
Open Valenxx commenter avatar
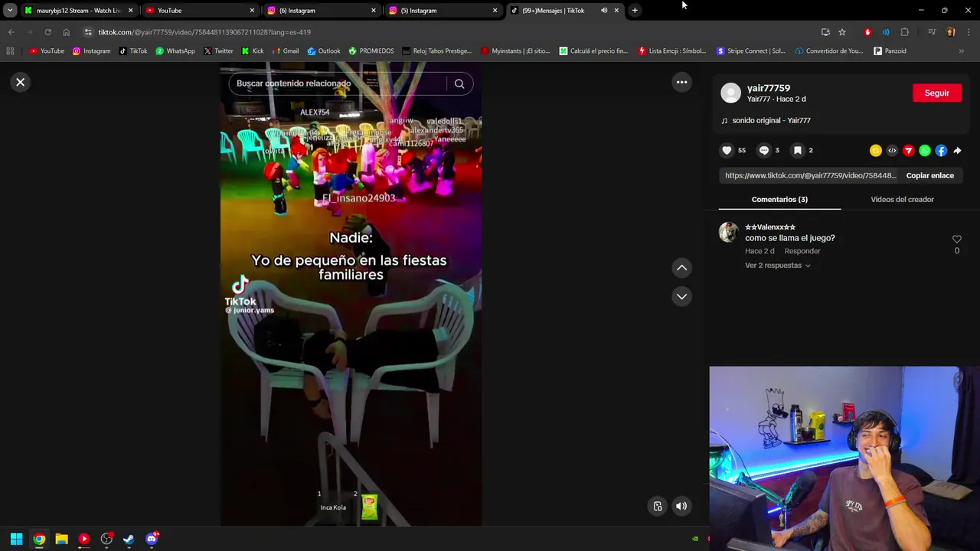tap(729, 232)
